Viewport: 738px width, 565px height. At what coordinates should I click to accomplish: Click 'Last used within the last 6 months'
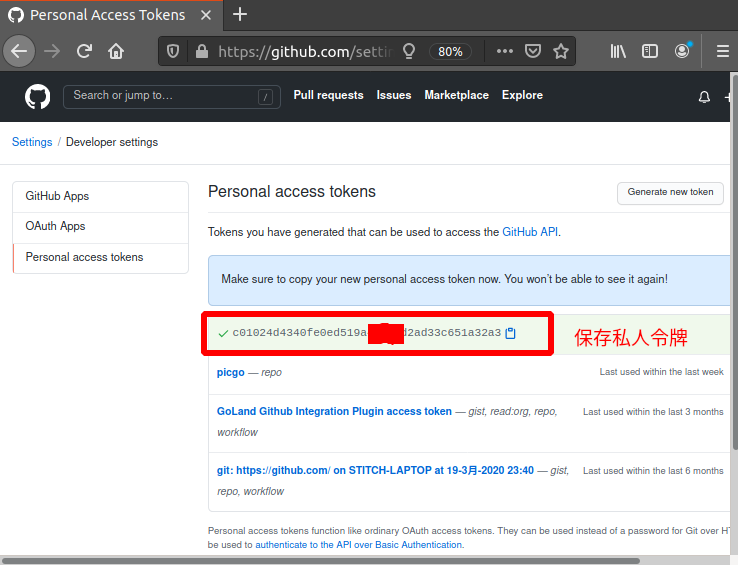[x=653, y=471]
